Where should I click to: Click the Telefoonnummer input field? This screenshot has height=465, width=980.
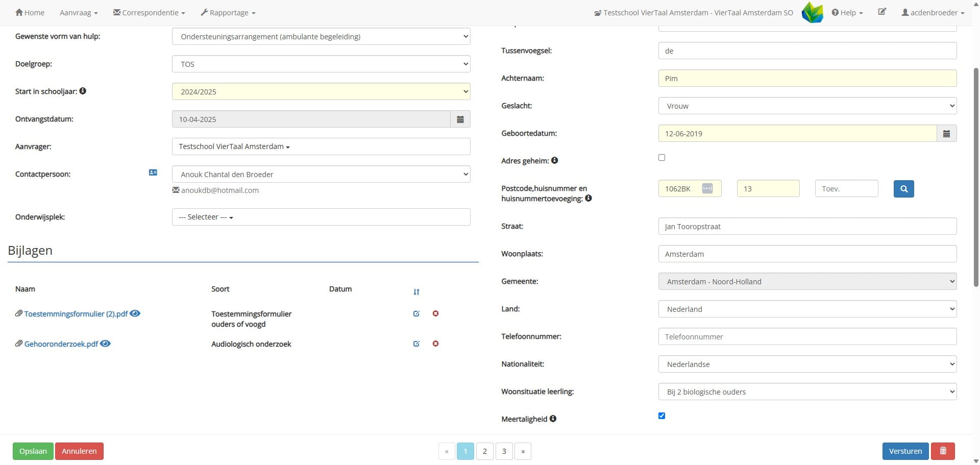[807, 336]
